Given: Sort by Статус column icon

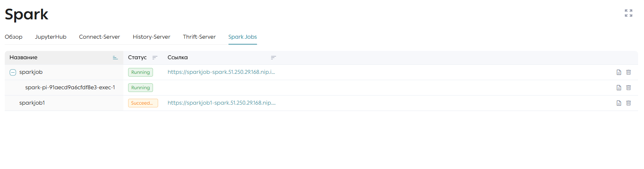Looking at the screenshot, I should click(x=155, y=58).
